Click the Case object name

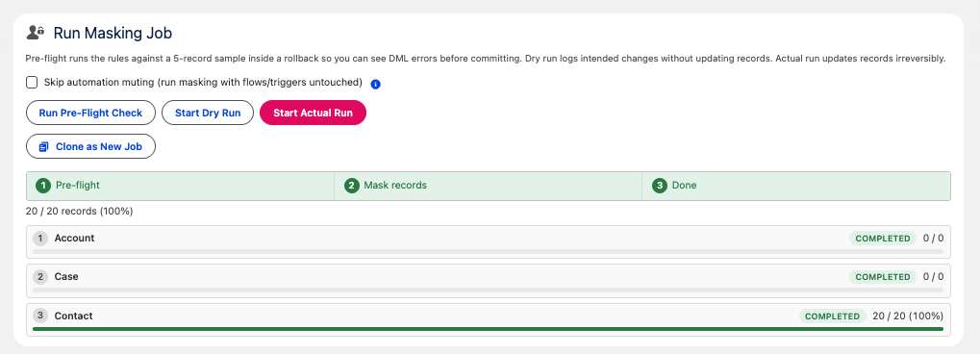click(x=66, y=276)
